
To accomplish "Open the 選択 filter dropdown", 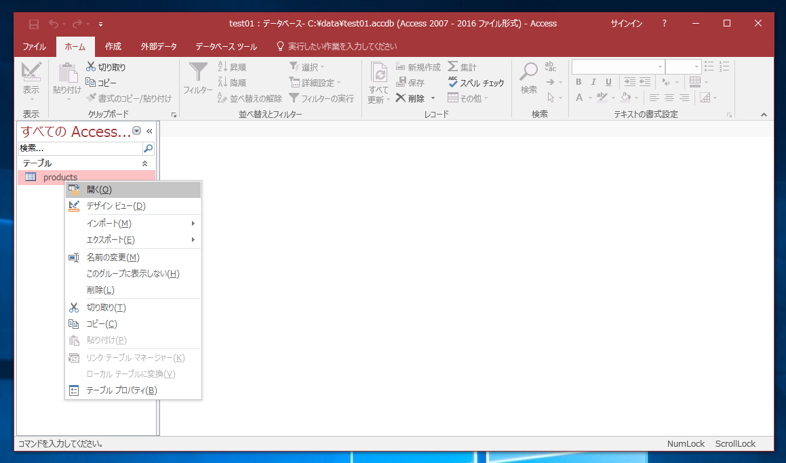I will point(307,67).
